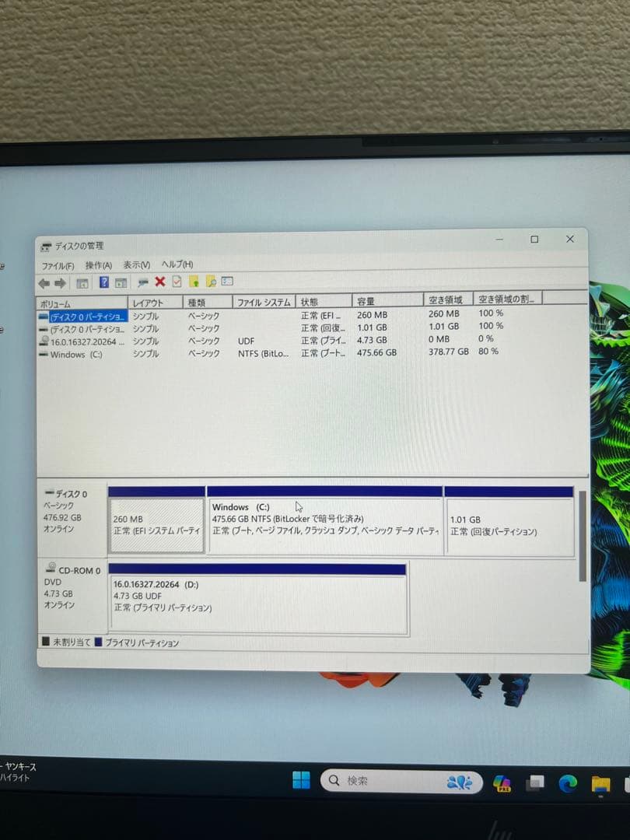This screenshot has height=840, width=630.
Task: Click the show/hide console tree toolbar icon
Action: click(84, 282)
